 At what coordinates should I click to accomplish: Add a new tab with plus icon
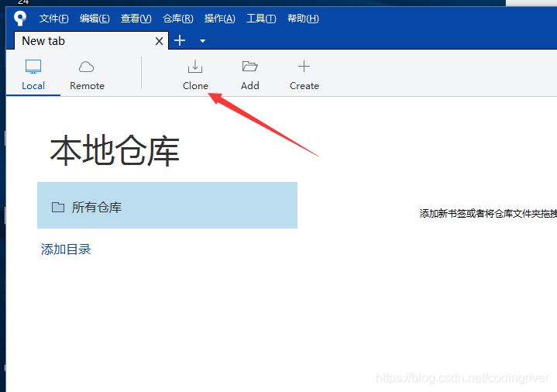180,40
